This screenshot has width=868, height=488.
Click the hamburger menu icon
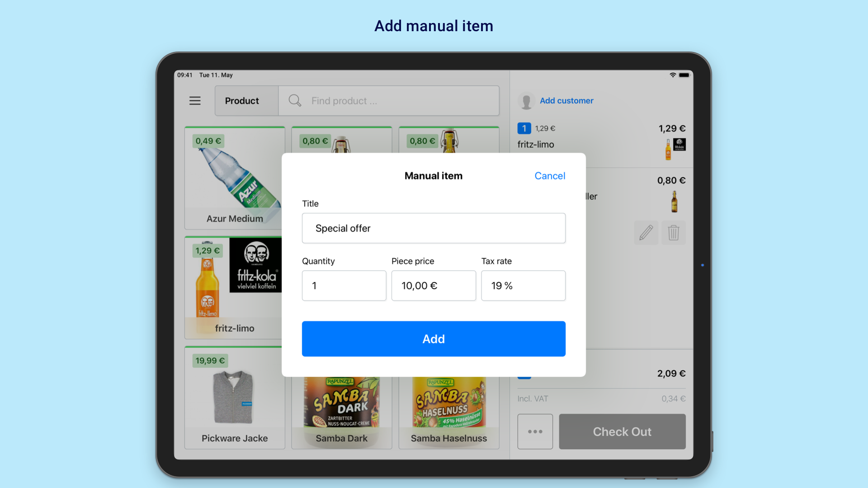tap(195, 99)
